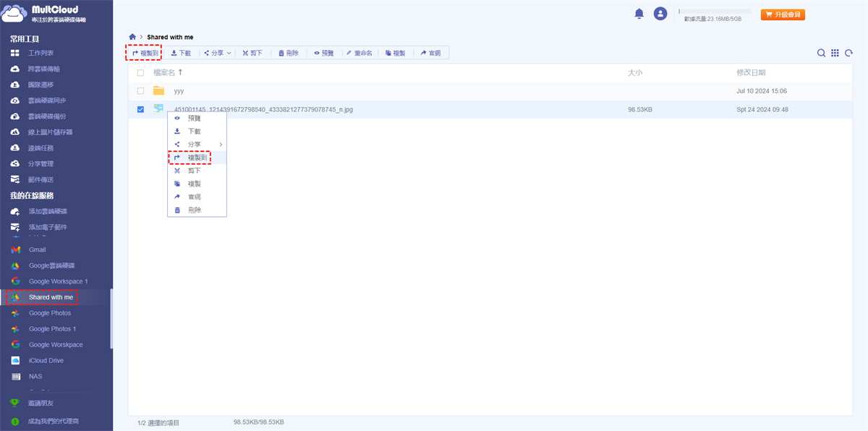Toggle the select-all checkbox in header
The height and width of the screenshot is (431, 868).
click(x=140, y=72)
